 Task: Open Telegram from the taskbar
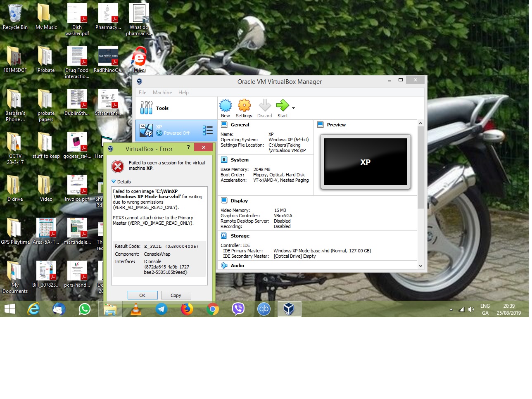(161, 309)
